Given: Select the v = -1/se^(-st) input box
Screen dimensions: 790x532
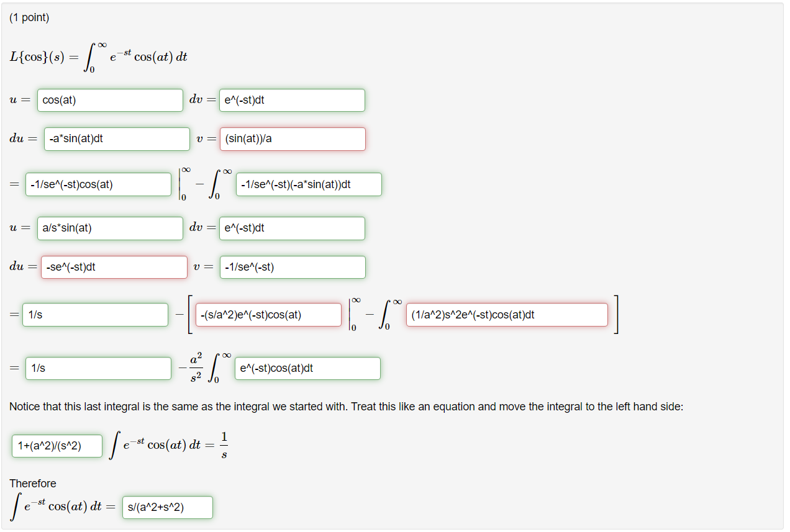Looking at the screenshot, I should coord(293,267).
